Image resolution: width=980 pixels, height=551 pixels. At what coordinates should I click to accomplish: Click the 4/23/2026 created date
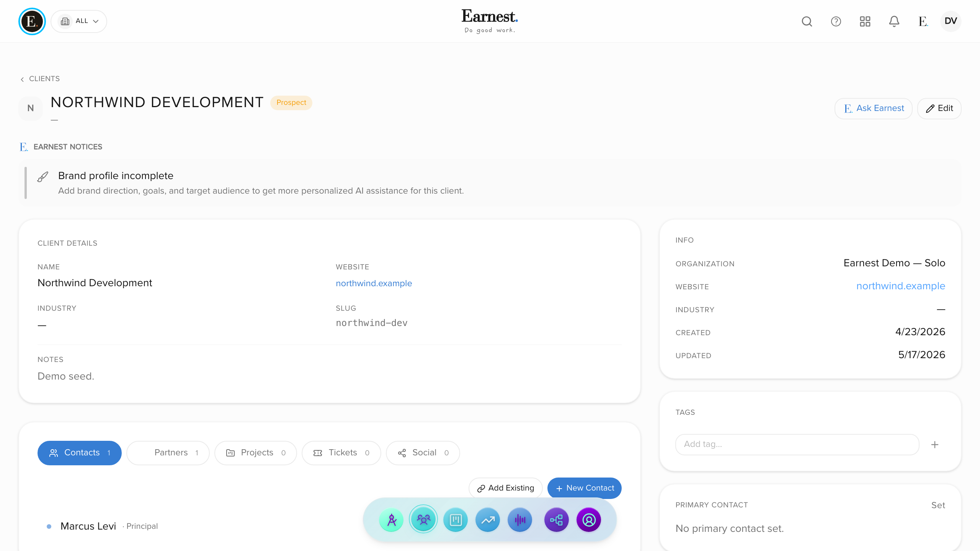(x=920, y=332)
